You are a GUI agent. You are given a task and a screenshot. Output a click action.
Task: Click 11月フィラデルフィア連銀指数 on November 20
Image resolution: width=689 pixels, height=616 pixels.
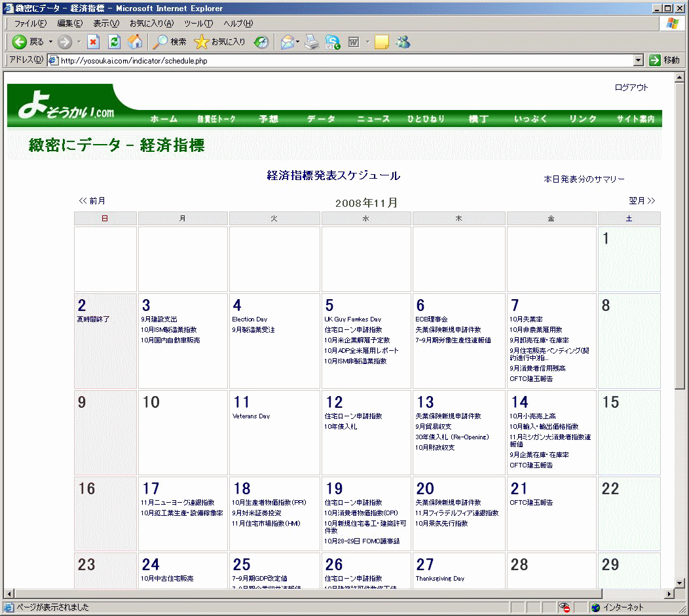coord(457,513)
